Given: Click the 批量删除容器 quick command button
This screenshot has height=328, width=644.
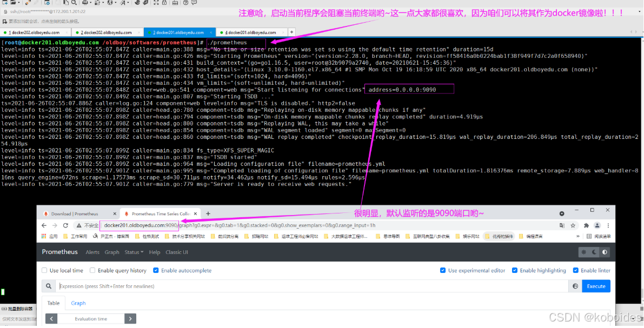Looking at the screenshot, I should point(18,309).
